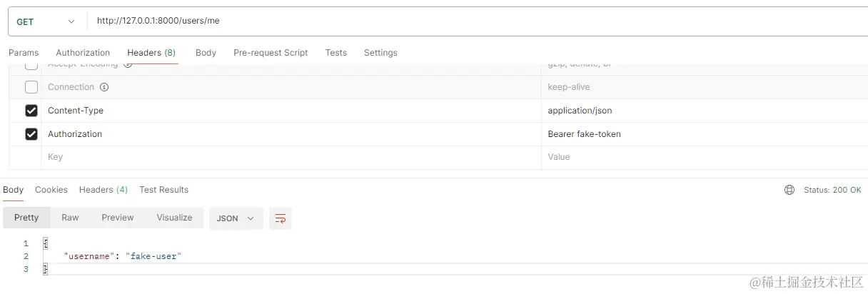The width and height of the screenshot is (868, 294).
Task: Select the Visualize response view
Action: [174, 218]
